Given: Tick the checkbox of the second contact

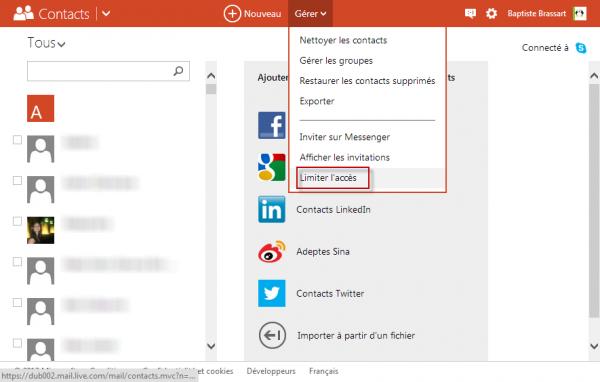Looking at the screenshot, I should click(17, 180).
